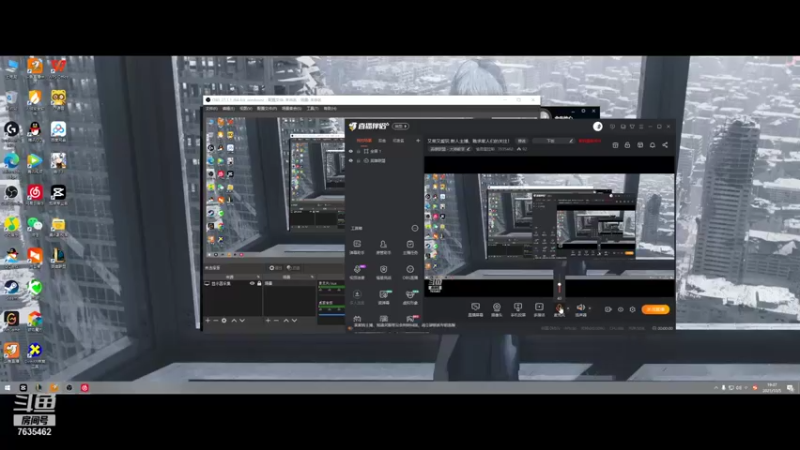Click the share icon in Douyu companion header

(665, 145)
